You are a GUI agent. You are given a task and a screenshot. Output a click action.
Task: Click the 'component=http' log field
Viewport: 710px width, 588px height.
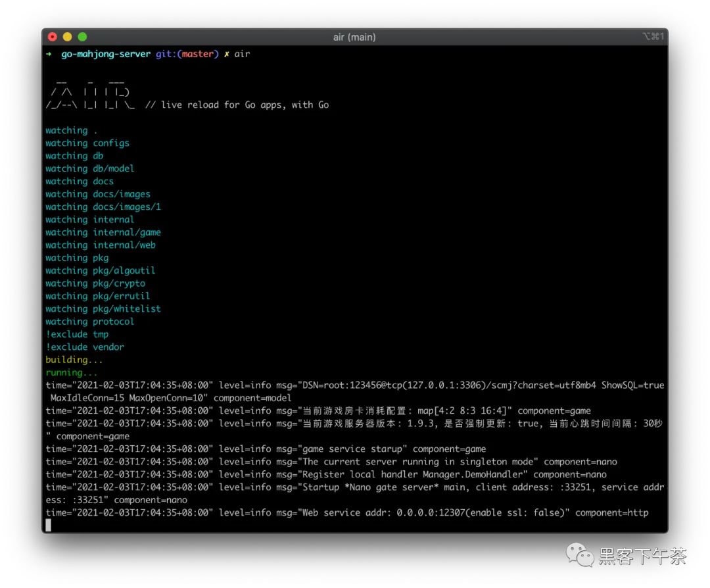coord(612,513)
